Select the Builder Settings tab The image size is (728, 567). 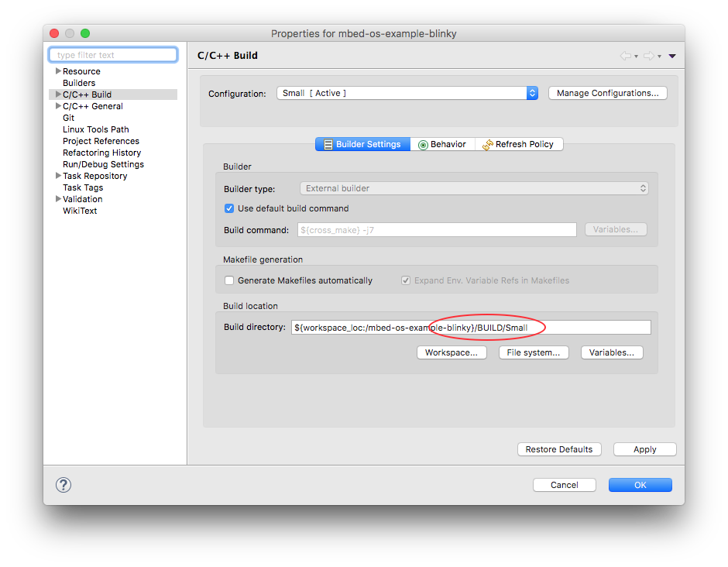click(x=362, y=144)
